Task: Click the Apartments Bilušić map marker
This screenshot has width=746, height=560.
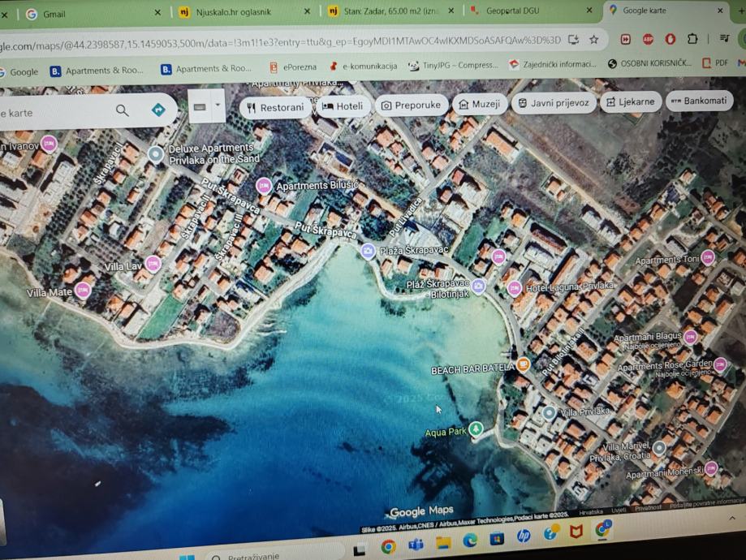Action: pyautogui.click(x=263, y=186)
